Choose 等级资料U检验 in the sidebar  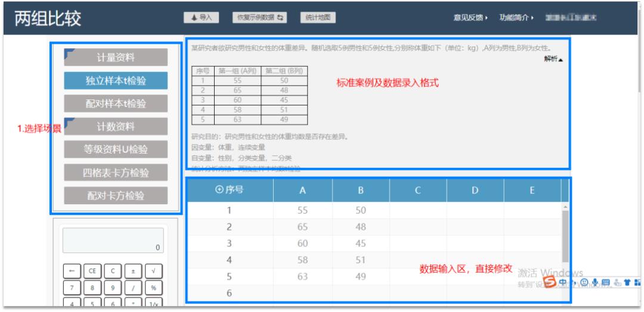[116, 149]
